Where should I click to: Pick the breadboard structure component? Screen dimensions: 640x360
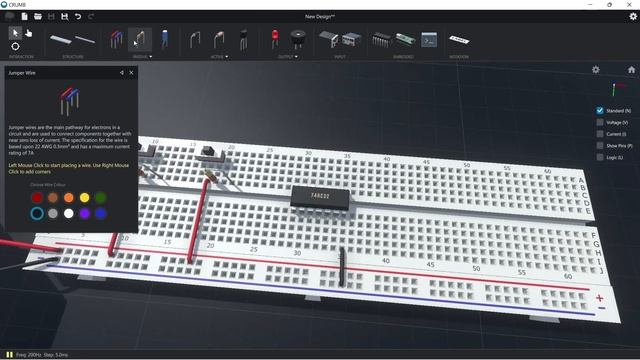coord(60,39)
